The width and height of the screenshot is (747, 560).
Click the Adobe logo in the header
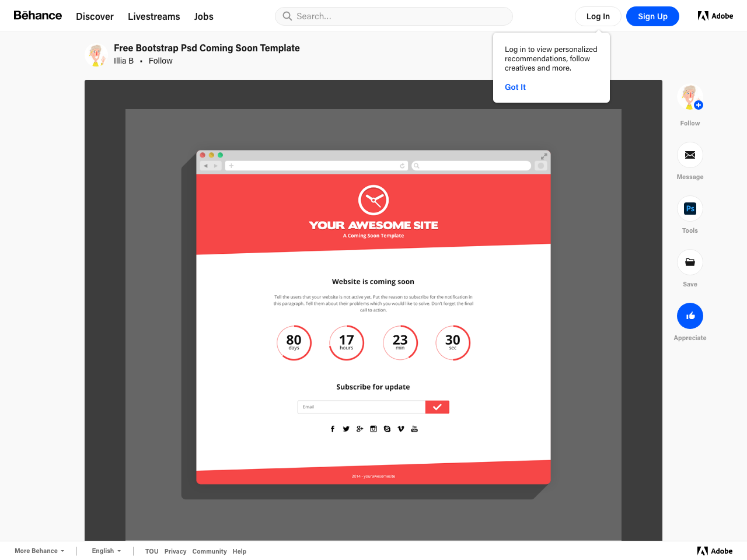tap(715, 16)
